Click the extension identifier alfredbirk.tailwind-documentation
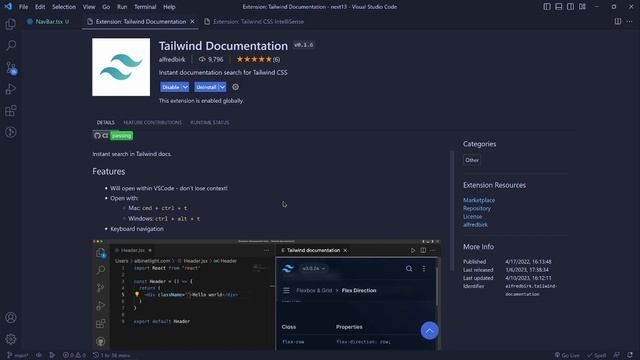Image resolution: width=640 pixels, height=360 pixels. point(531,290)
